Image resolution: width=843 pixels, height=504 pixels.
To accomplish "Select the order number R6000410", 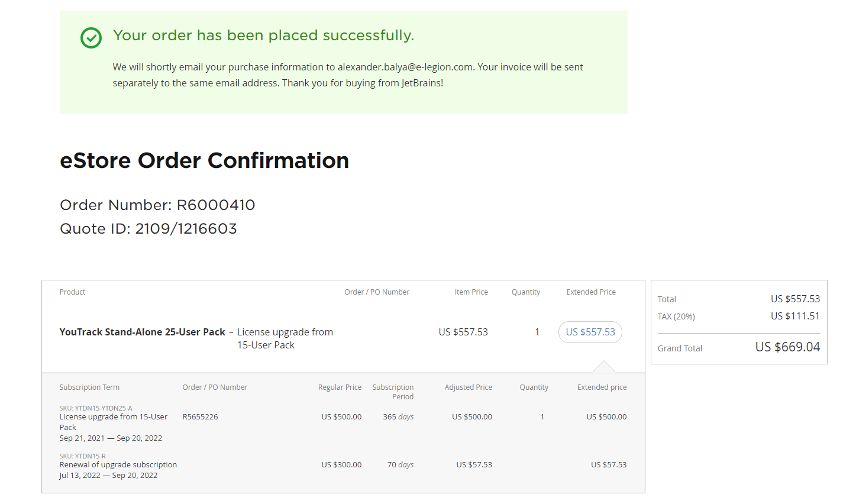I will click(x=216, y=205).
